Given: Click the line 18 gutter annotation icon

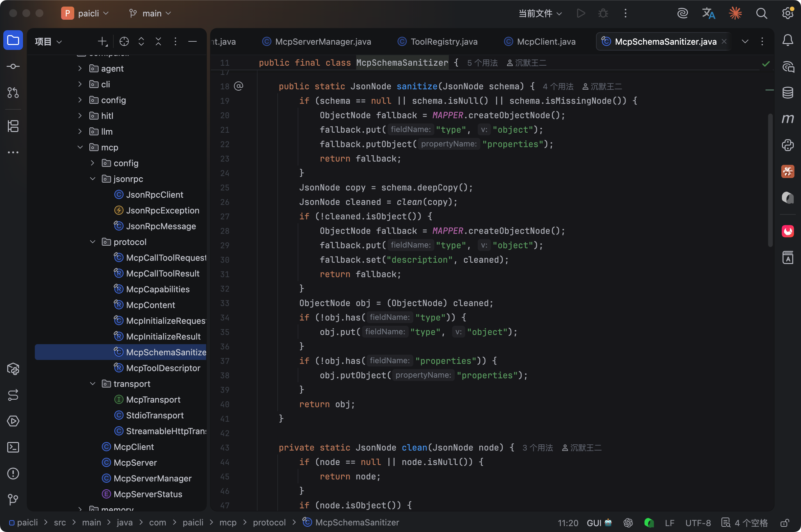Looking at the screenshot, I should click(239, 86).
